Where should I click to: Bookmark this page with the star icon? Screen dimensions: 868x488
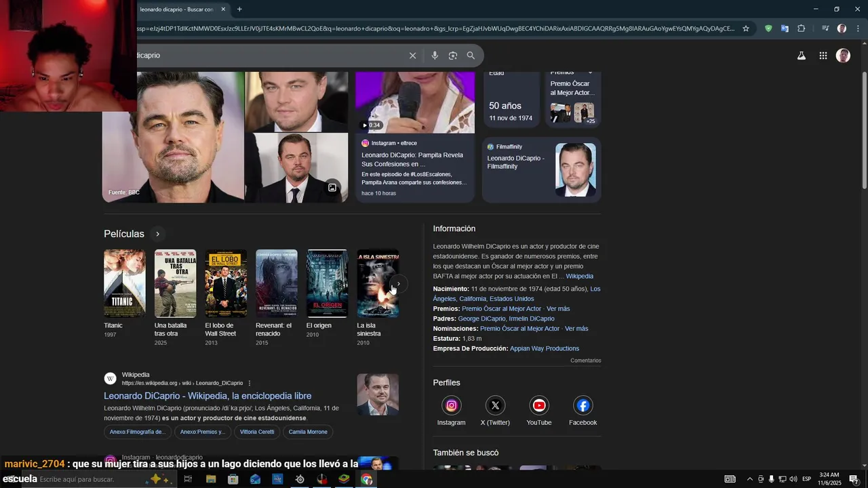tap(746, 28)
